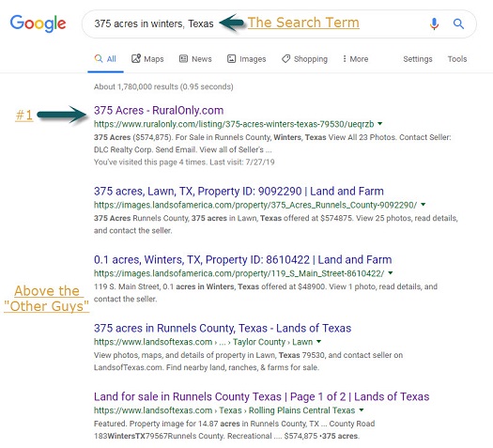Open 'Land for sale in Runnels County Texas' result

coord(261,396)
